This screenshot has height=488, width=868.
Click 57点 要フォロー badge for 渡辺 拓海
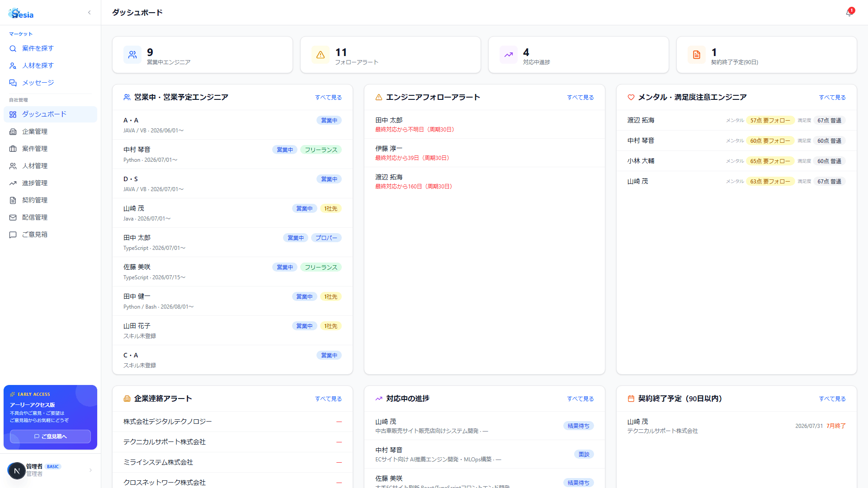tap(770, 121)
